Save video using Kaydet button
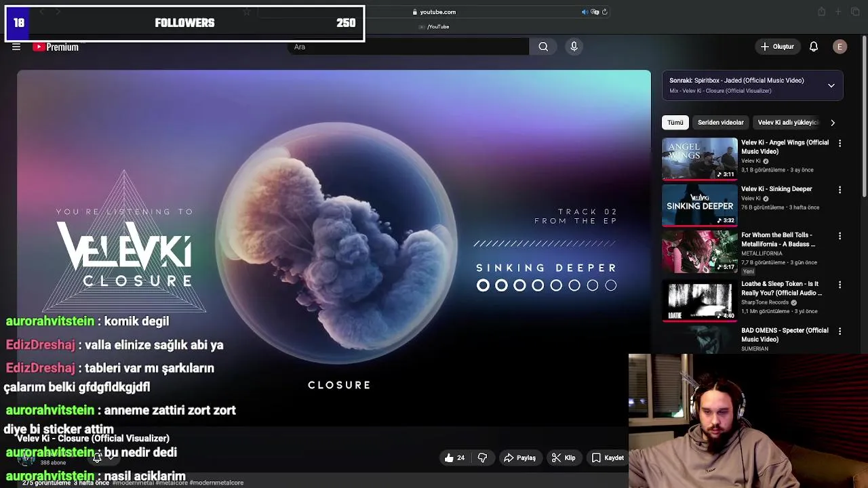This screenshot has height=488, width=868. 608,458
